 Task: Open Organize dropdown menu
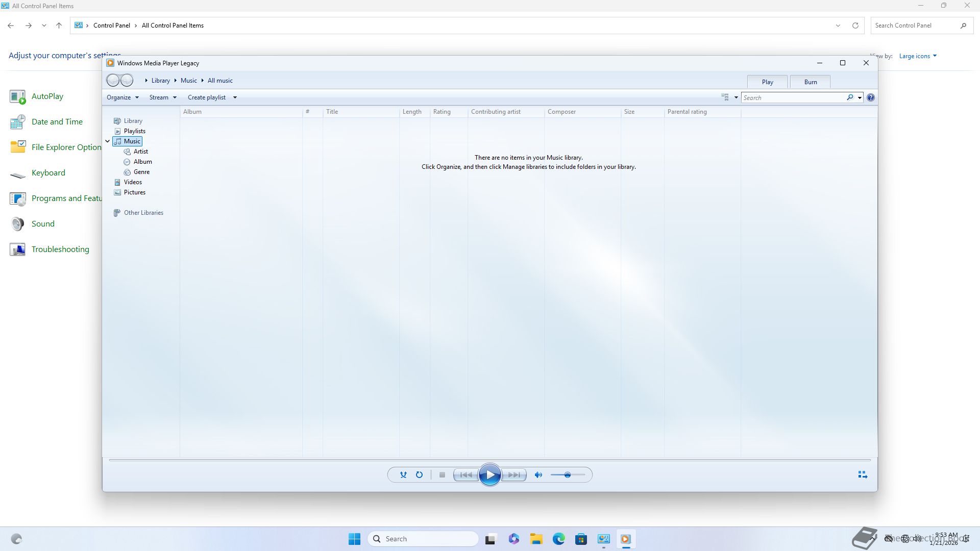pos(122,97)
